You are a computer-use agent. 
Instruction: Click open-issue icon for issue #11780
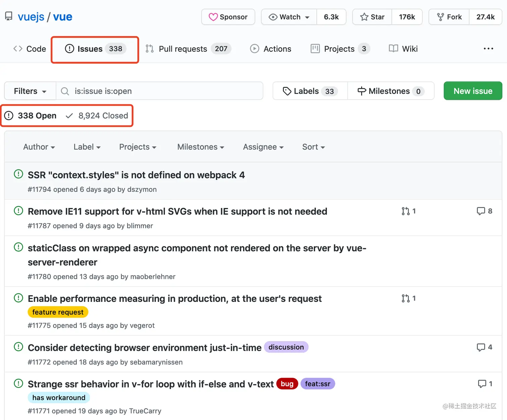pos(18,247)
